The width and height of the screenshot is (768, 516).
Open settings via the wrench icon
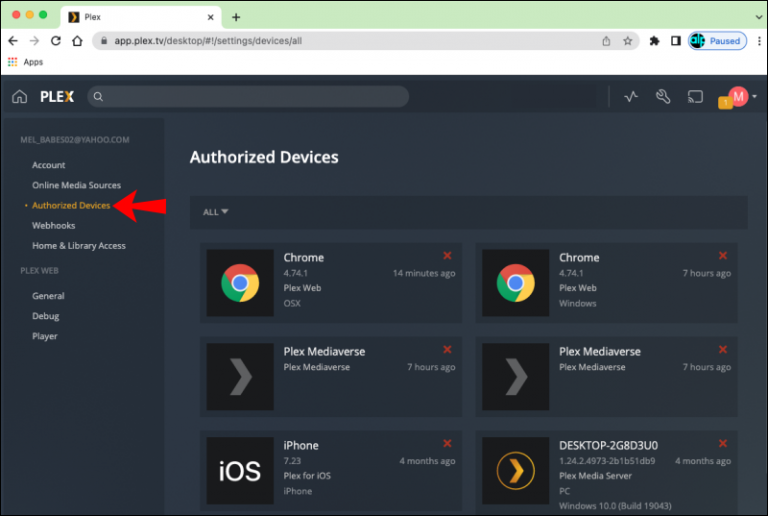click(x=662, y=97)
